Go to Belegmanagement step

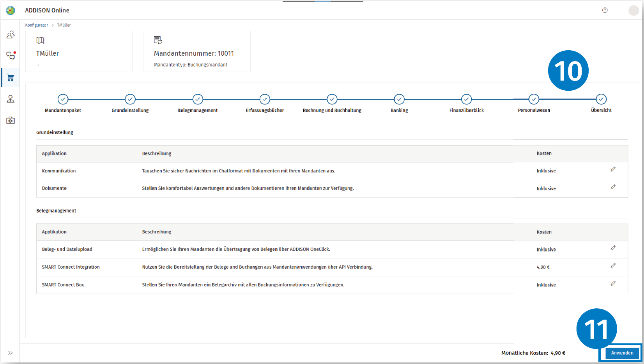click(198, 99)
